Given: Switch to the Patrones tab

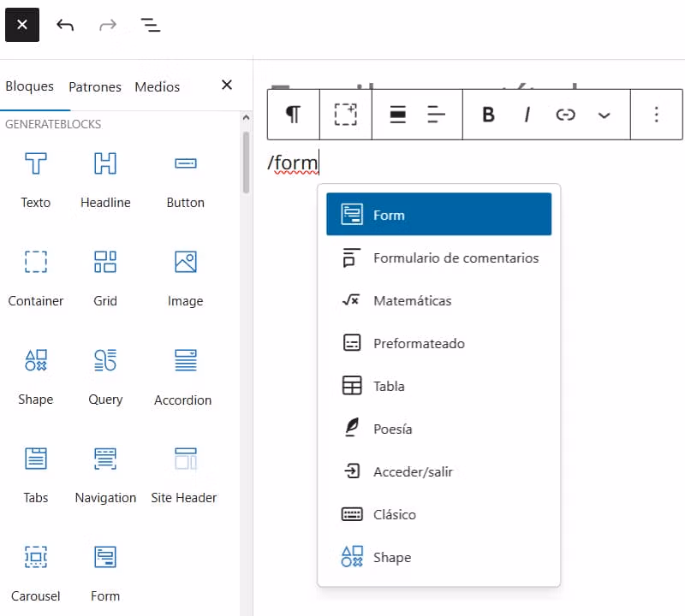Looking at the screenshot, I should pos(95,87).
